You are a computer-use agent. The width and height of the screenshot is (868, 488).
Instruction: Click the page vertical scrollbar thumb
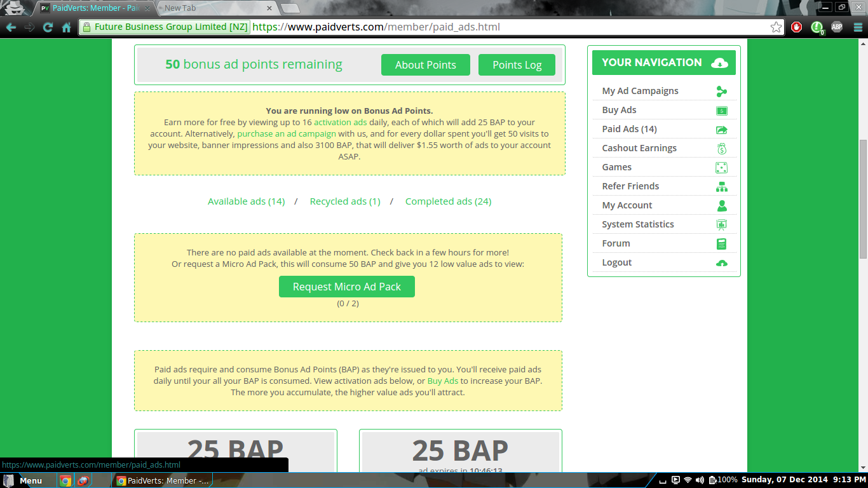pos(863,198)
